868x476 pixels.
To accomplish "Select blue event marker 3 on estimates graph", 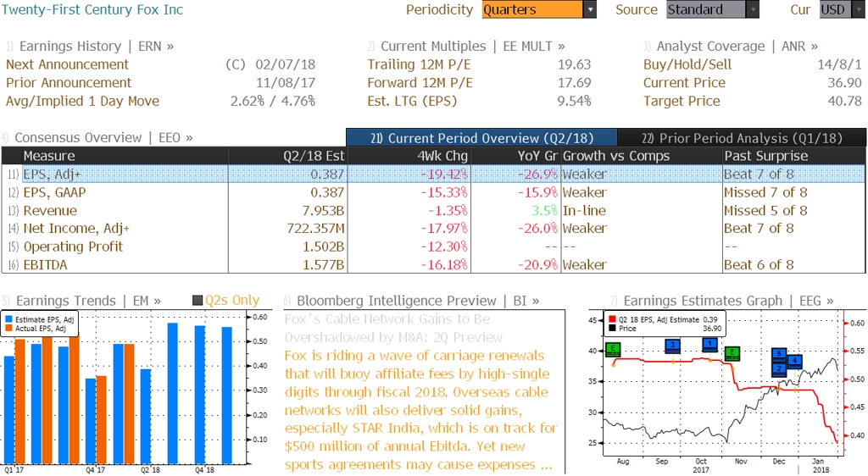I will pos(672,346).
